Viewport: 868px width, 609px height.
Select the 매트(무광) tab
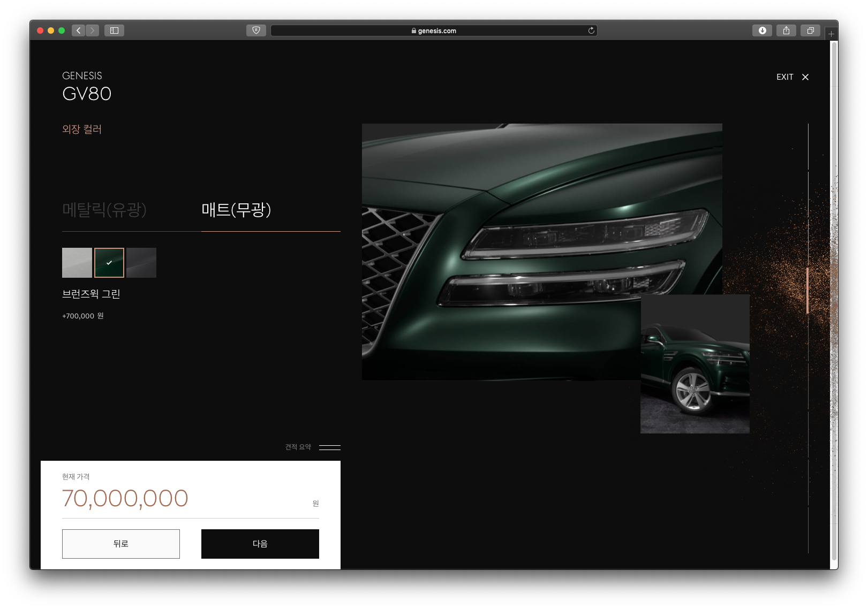(x=236, y=209)
